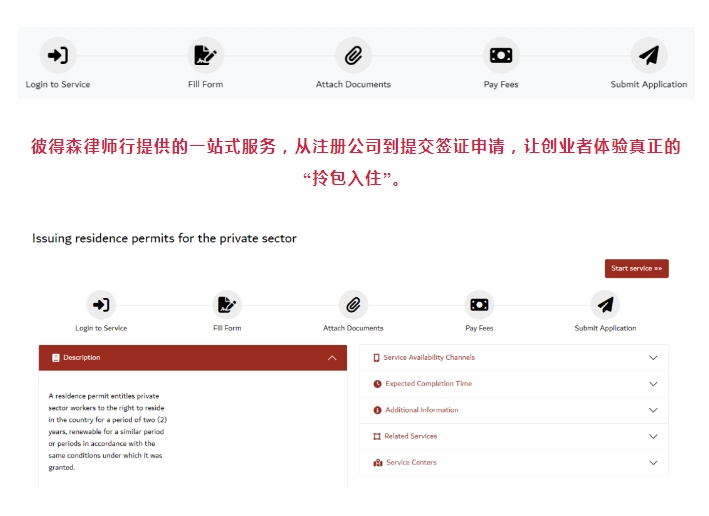Click the lower 'Attach Documents' text

point(353,328)
